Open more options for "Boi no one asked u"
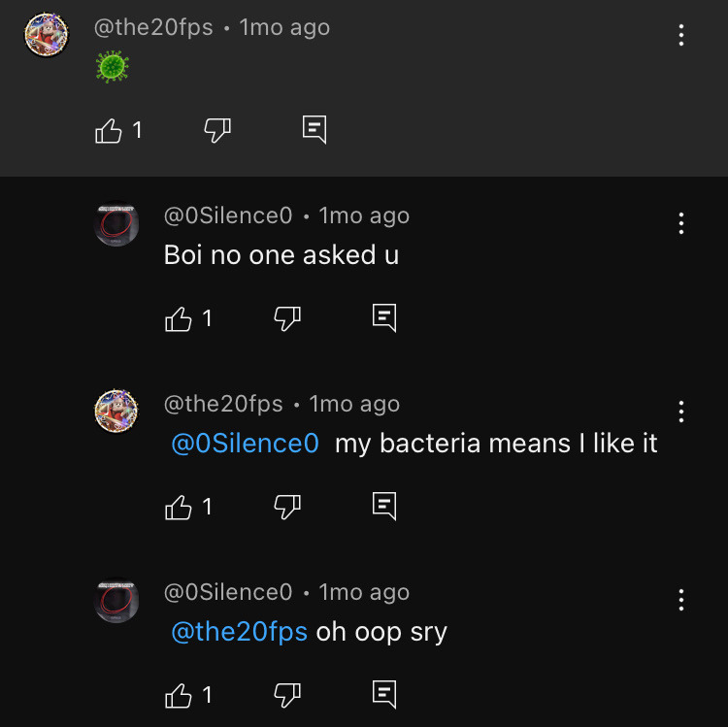This screenshot has height=727, width=728. tap(681, 223)
